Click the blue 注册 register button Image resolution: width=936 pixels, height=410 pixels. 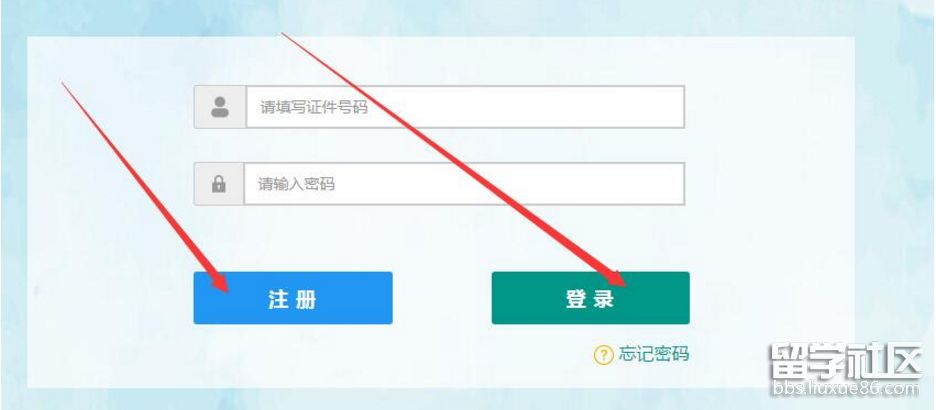tap(293, 298)
